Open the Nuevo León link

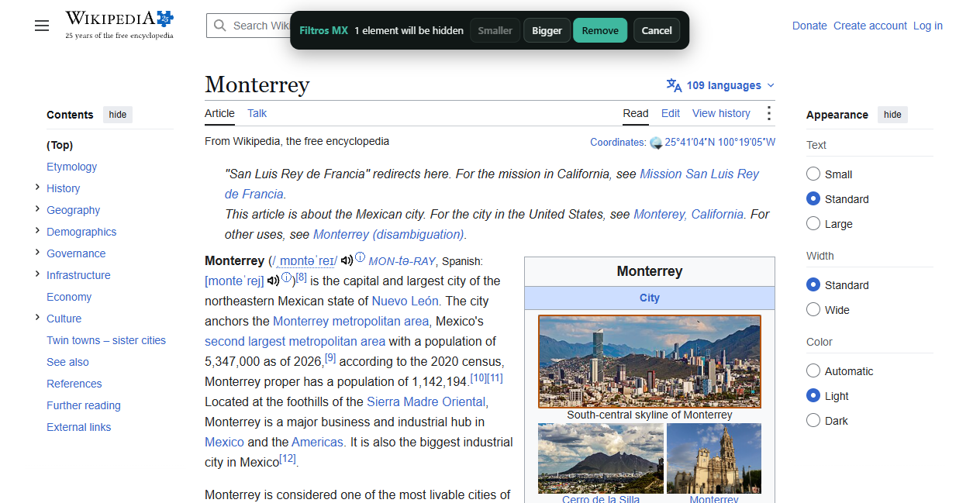(405, 301)
